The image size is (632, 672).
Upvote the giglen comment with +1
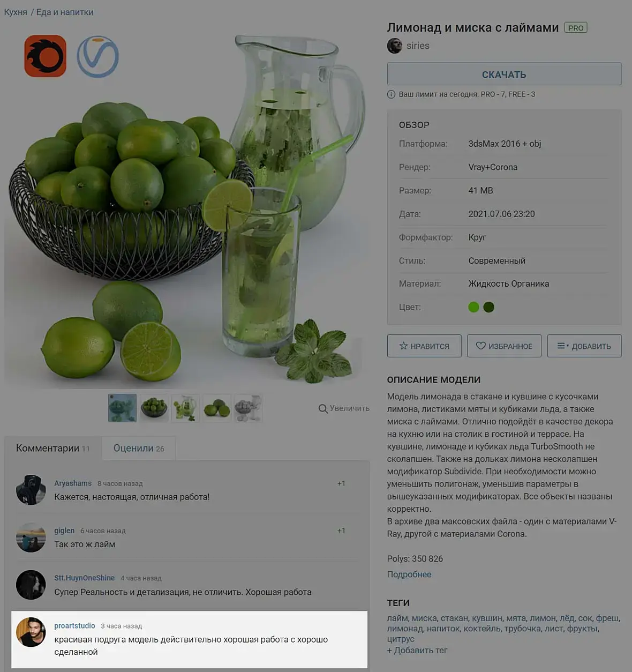point(341,531)
